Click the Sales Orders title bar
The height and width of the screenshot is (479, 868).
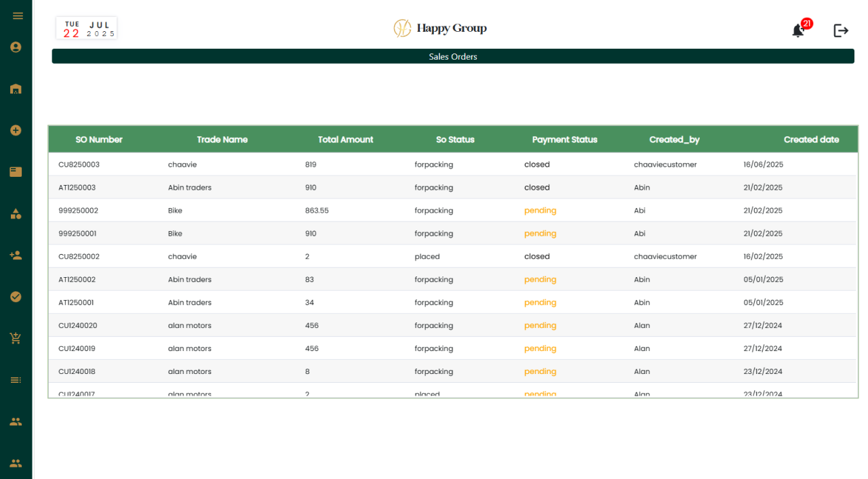click(453, 56)
